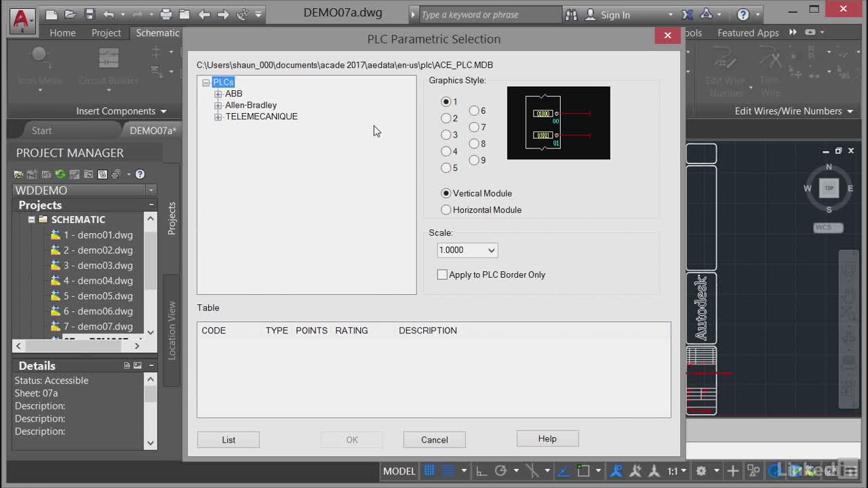This screenshot has height=488, width=868.
Task: Open the Project ribbon tab
Action: (x=106, y=33)
